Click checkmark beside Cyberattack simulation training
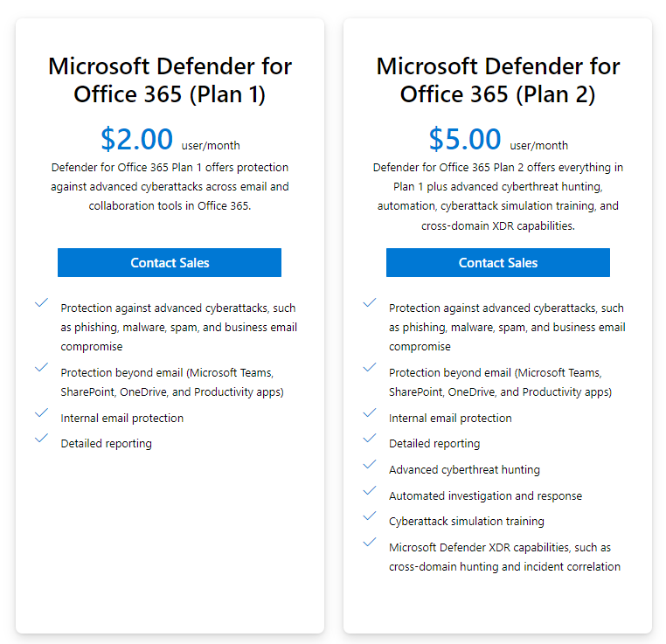The height and width of the screenshot is (644, 666). [x=370, y=516]
